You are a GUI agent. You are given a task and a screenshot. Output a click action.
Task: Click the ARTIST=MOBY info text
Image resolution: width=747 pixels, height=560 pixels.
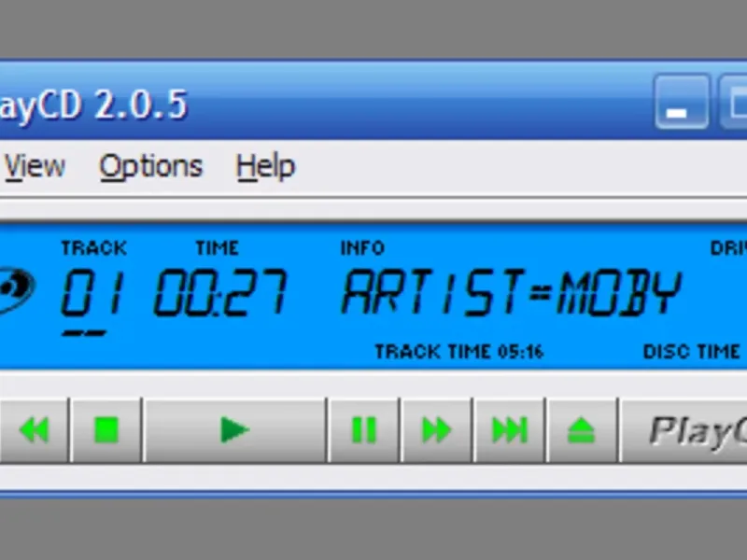(512, 291)
